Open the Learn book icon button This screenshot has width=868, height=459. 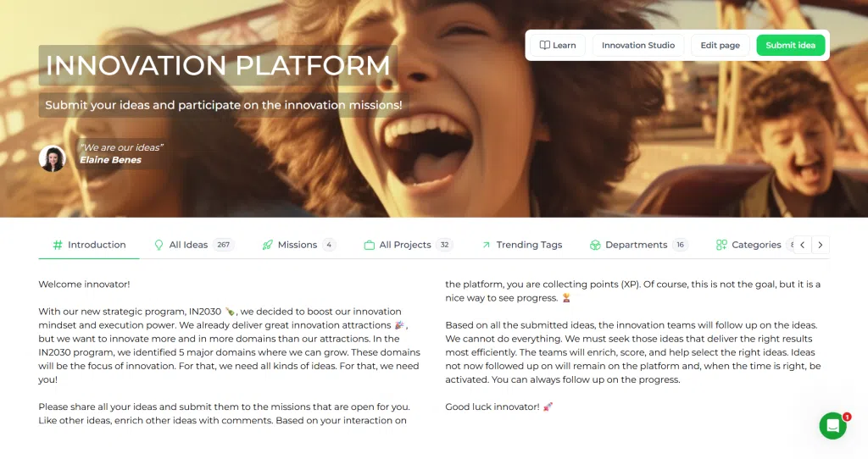[558, 46]
